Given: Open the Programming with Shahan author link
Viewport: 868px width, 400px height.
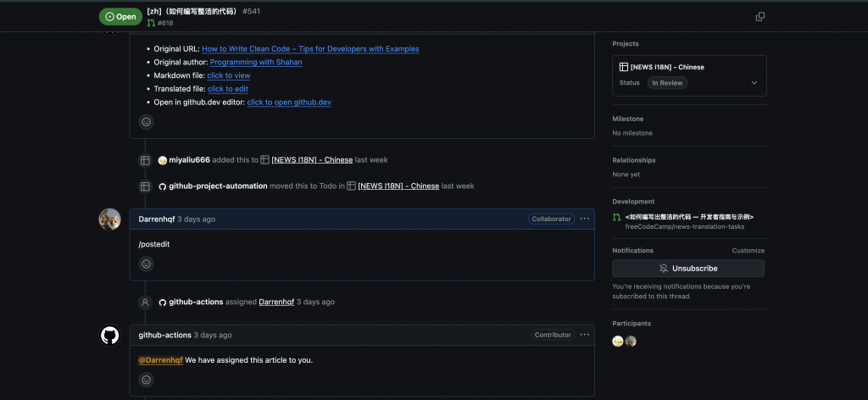Looking at the screenshot, I should point(256,63).
